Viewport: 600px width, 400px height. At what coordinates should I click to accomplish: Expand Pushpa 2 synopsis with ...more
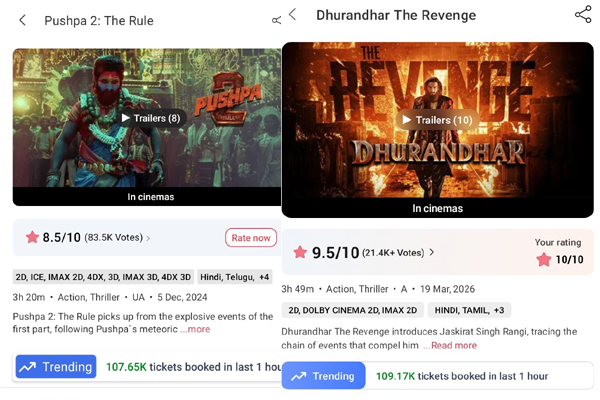pos(195,329)
